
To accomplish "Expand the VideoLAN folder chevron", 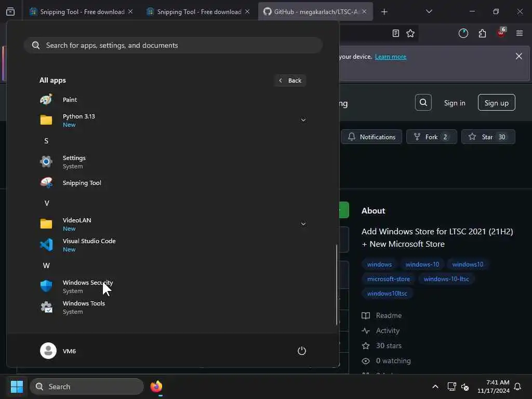I will point(303,224).
